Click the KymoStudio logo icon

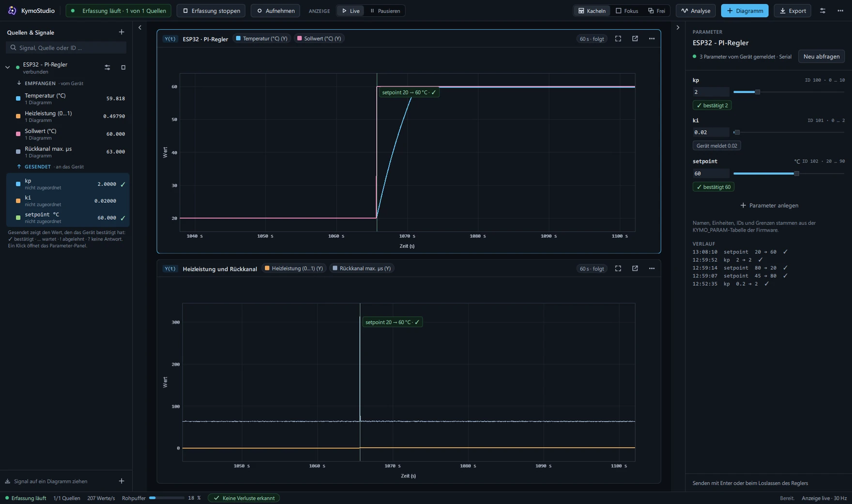click(12, 11)
